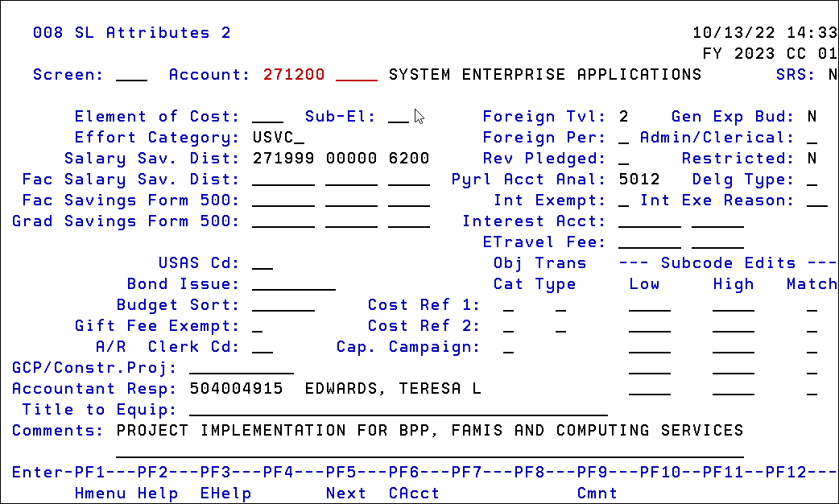
Task: Click the Account field showing 271200
Action: 294,74
